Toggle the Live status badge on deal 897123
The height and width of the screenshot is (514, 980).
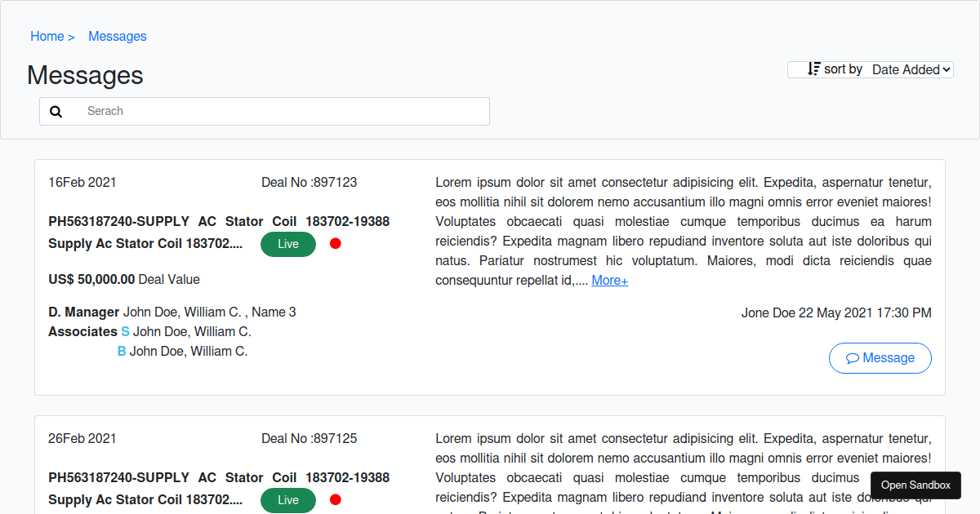point(287,244)
